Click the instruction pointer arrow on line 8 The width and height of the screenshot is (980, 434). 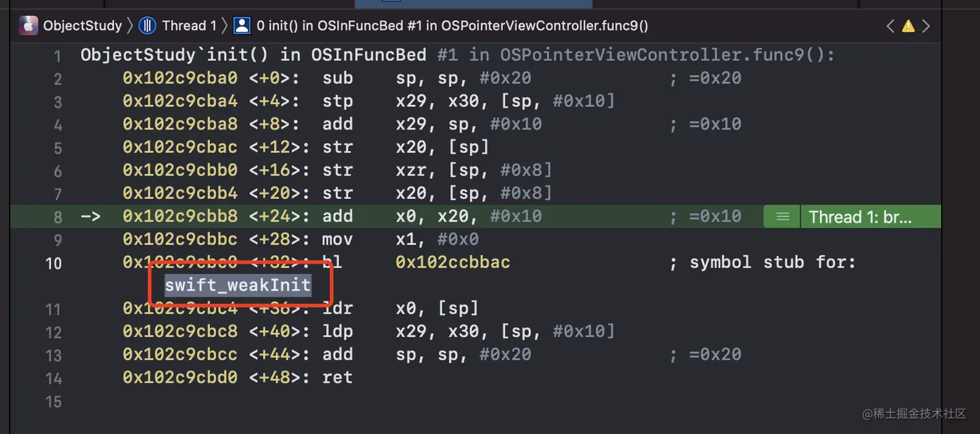pyautogui.click(x=90, y=216)
